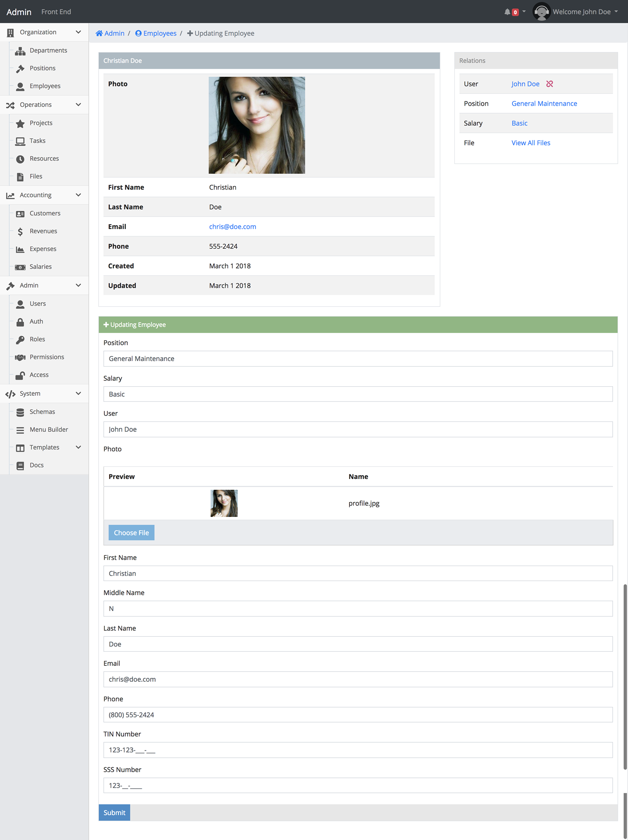The width and height of the screenshot is (628, 840).
Task: Click the Choose File button
Action: pyautogui.click(x=131, y=533)
